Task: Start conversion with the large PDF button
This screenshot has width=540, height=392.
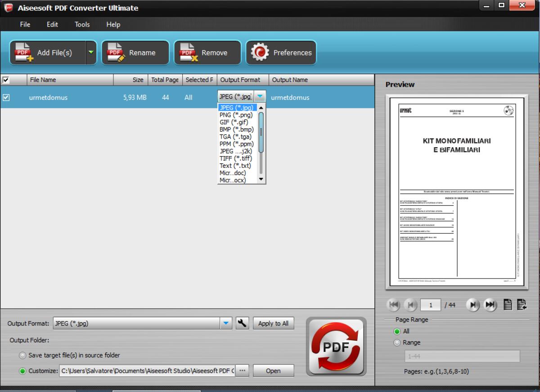Action: [x=335, y=346]
